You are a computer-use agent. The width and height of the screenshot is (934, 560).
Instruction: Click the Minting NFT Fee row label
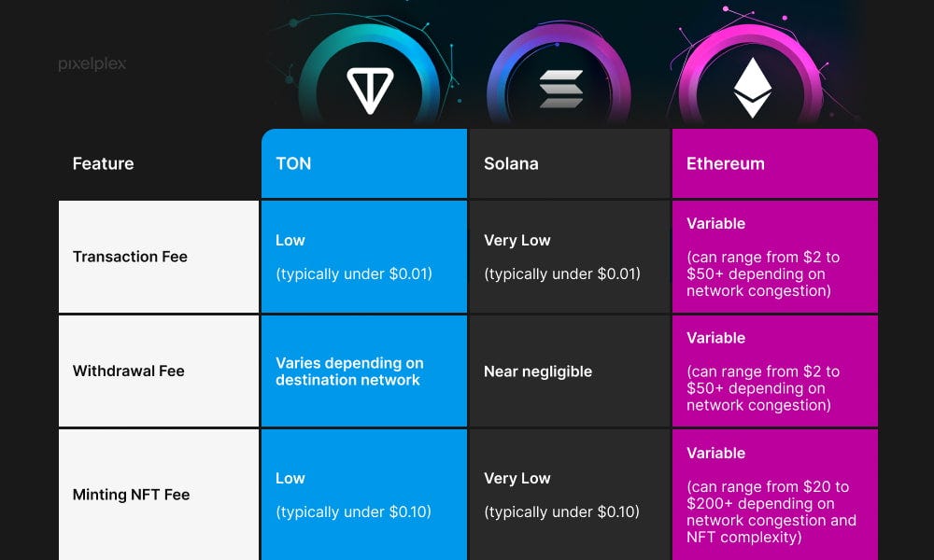coord(159,495)
